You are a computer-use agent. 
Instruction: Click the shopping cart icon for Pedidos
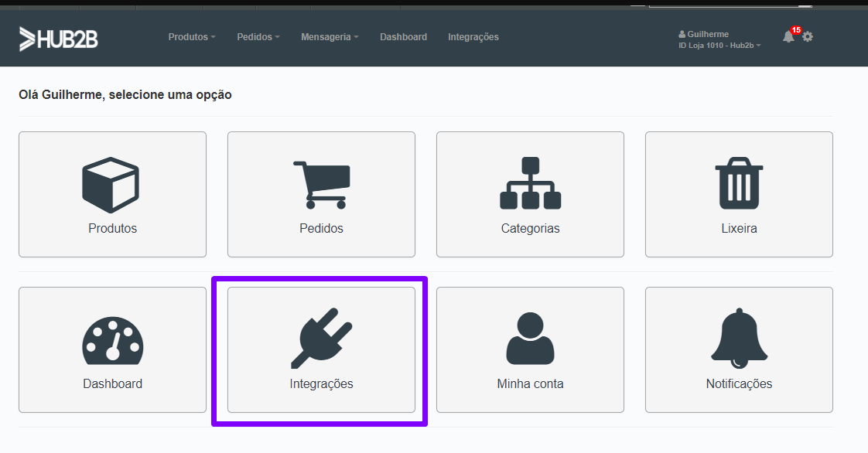tap(322, 185)
